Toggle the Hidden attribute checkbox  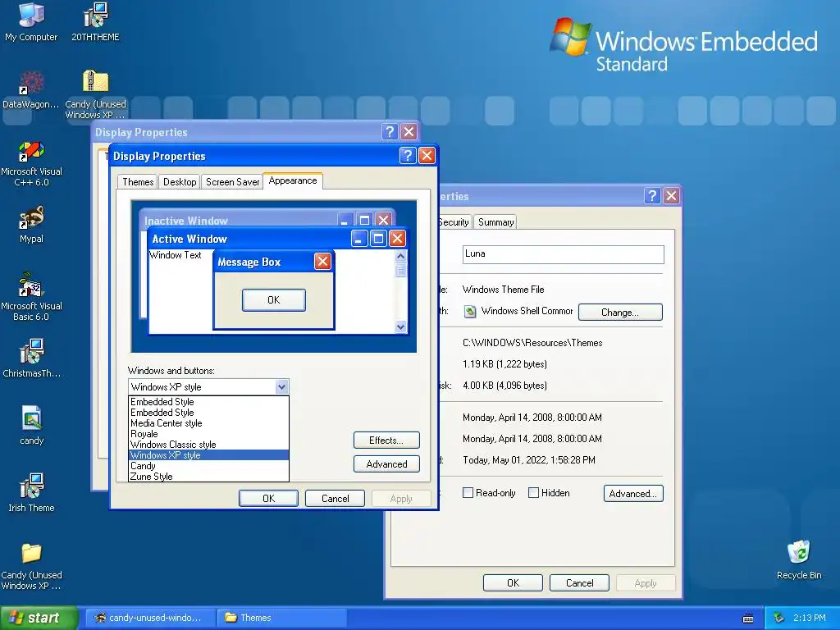click(533, 493)
